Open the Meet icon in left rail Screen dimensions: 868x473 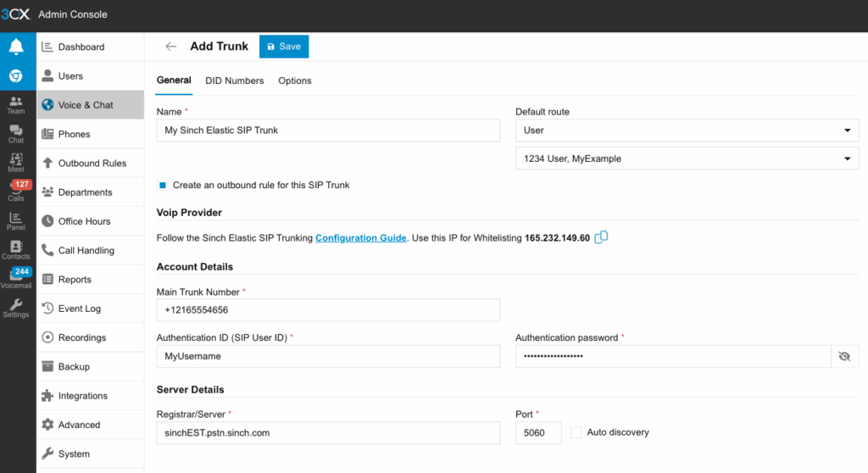click(x=16, y=163)
